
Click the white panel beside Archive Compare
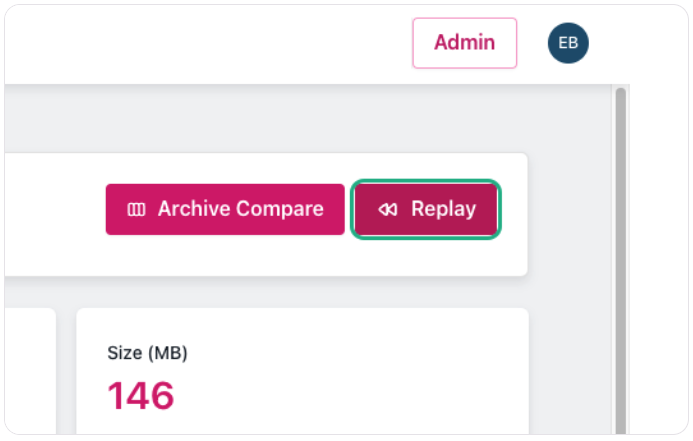[53, 214]
